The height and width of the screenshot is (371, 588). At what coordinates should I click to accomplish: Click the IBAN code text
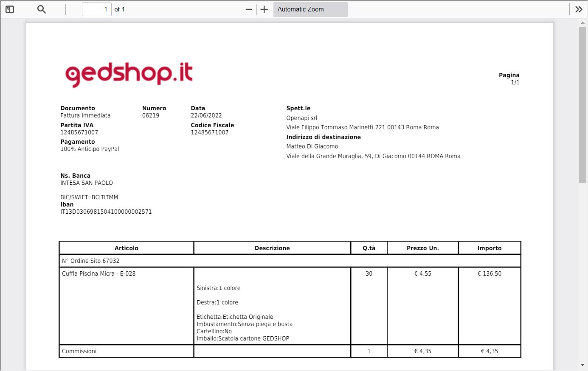pyautogui.click(x=106, y=212)
